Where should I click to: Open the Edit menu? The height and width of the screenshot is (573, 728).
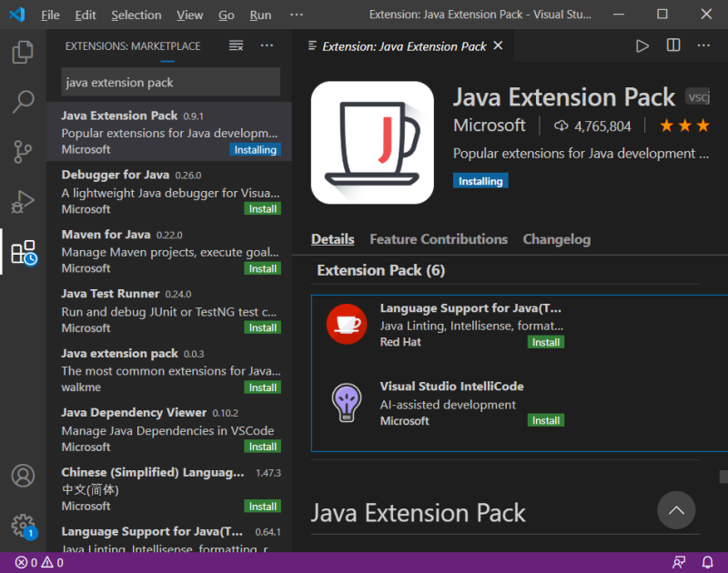86,15
